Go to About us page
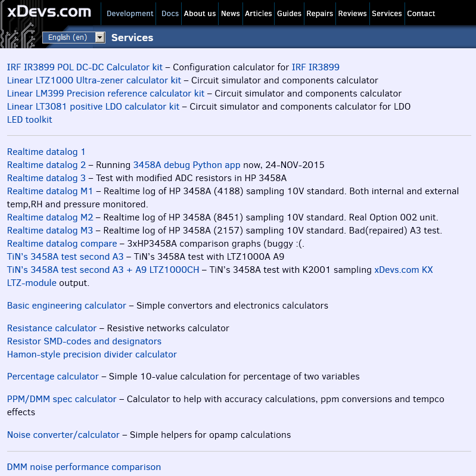Image resolution: width=476 pixels, height=476 pixels. click(200, 14)
